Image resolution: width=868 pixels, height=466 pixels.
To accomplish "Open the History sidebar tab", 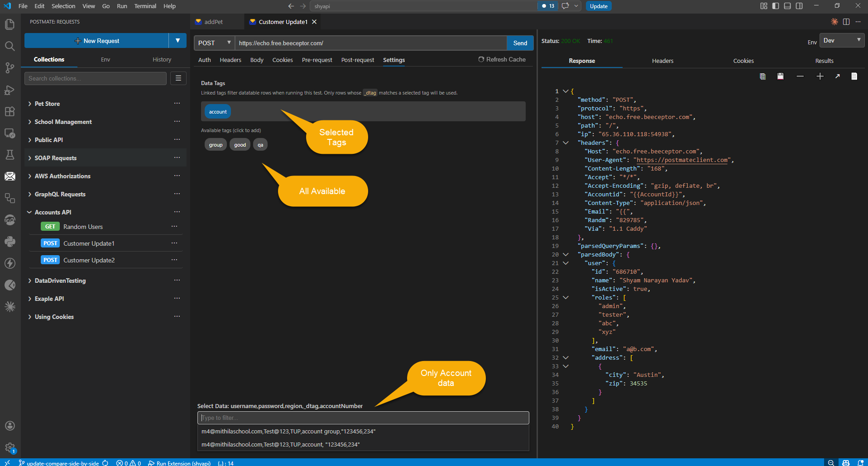I will (162, 59).
